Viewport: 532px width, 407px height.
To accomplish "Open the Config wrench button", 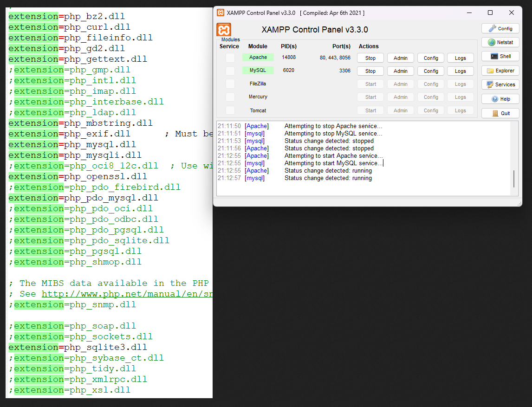I will tap(500, 28).
